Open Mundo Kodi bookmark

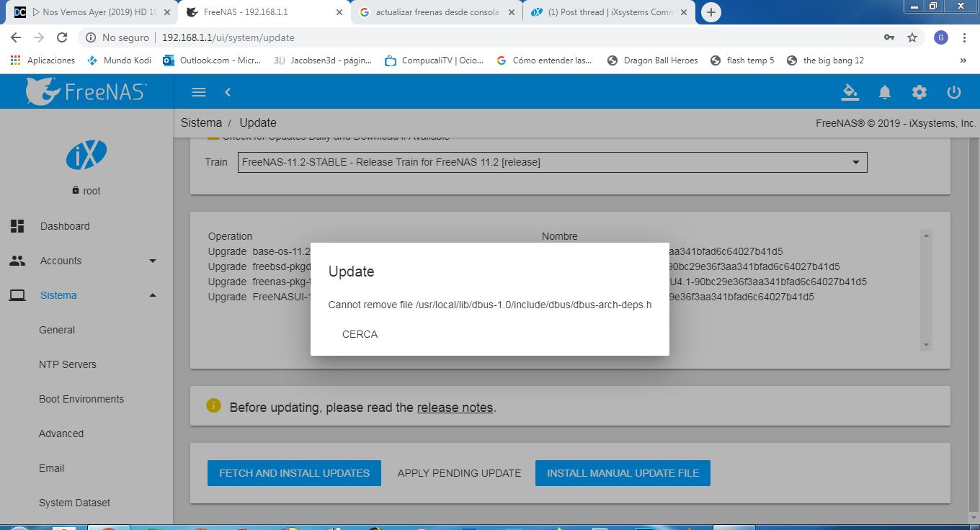coord(119,60)
